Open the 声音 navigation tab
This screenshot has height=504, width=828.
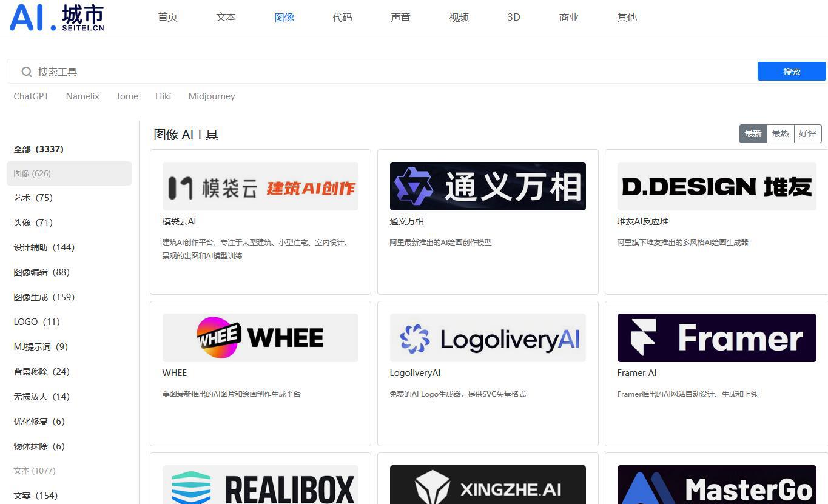[x=400, y=18]
